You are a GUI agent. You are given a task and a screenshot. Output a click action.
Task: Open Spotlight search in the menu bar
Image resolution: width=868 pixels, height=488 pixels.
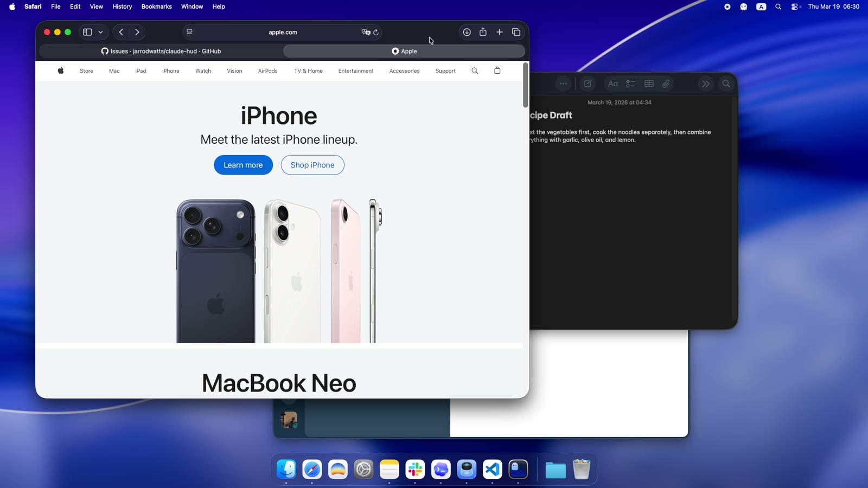click(x=778, y=7)
